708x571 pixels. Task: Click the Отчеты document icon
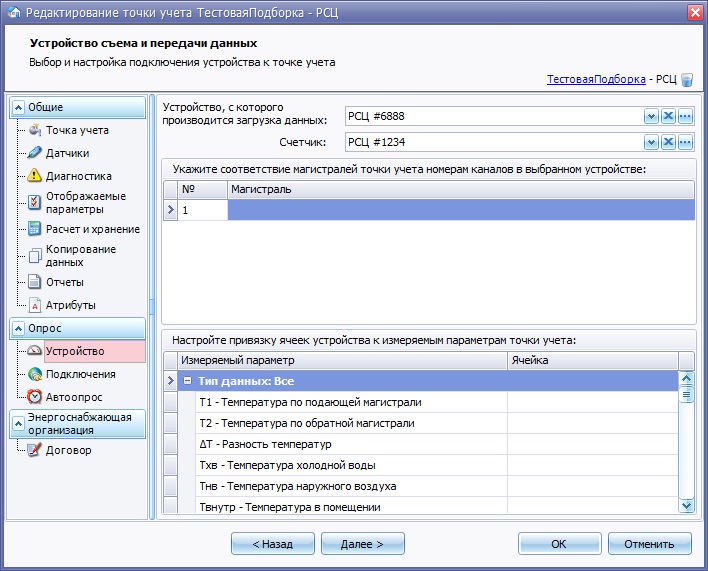35,282
